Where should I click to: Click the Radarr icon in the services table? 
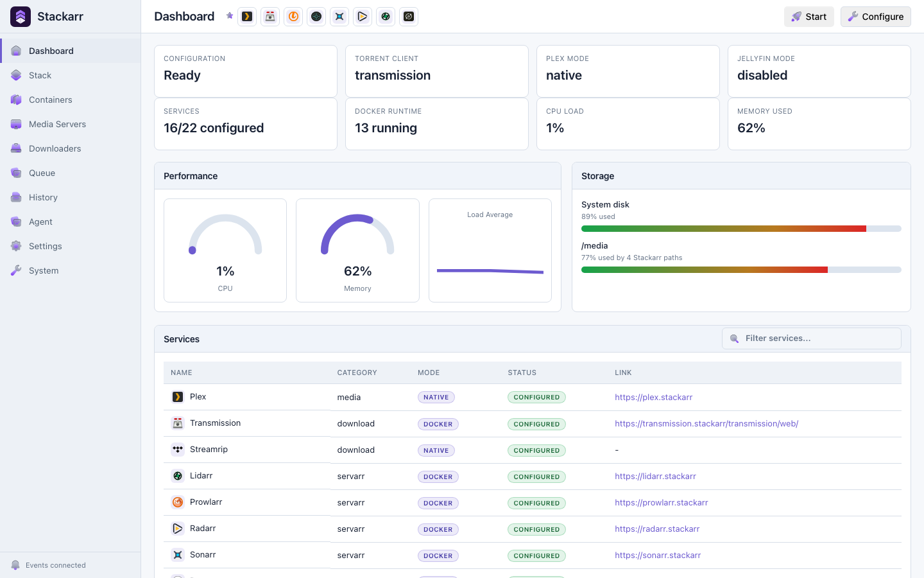click(178, 529)
